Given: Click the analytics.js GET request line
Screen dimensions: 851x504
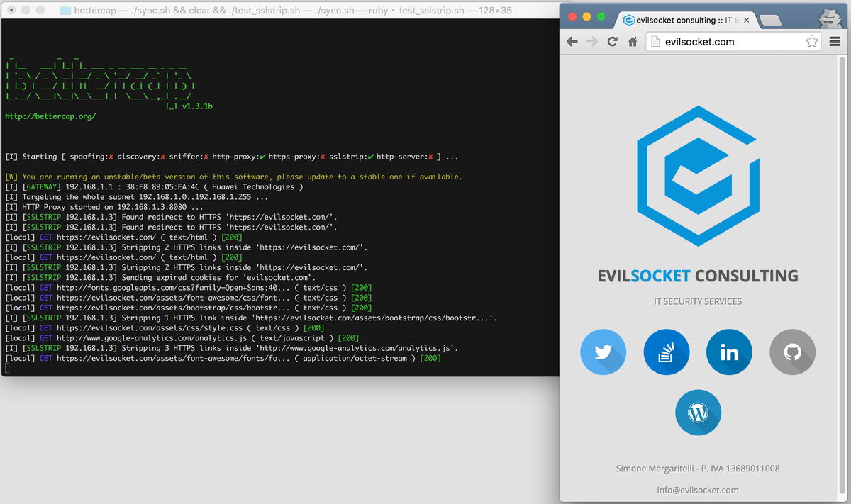Looking at the screenshot, I should tap(182, 338).
